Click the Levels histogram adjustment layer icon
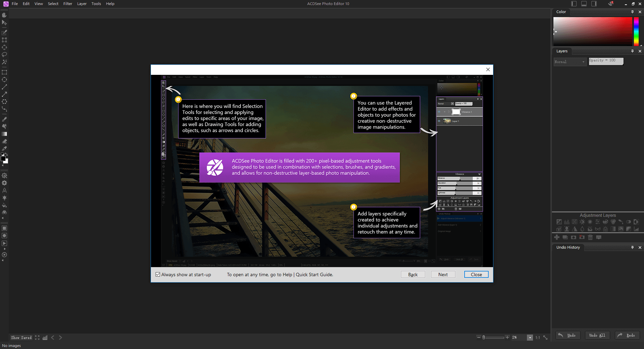644x349 pixels. click(x=567, y=222)
